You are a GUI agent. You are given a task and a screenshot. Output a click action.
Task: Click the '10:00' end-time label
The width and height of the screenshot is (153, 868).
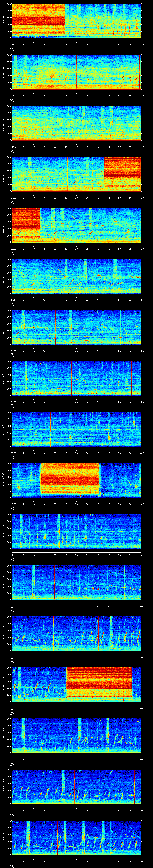click(141, 453)
